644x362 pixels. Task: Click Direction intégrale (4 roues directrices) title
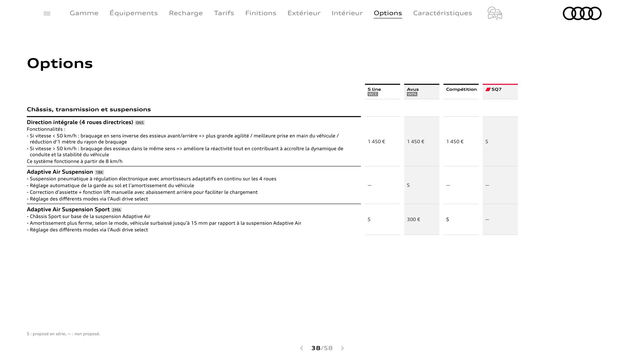tap(80, 122)
